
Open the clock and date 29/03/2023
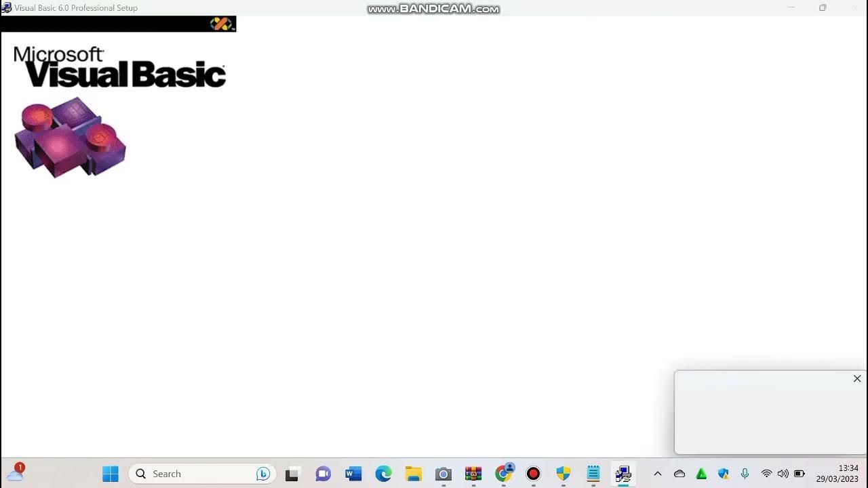point(837,474)
